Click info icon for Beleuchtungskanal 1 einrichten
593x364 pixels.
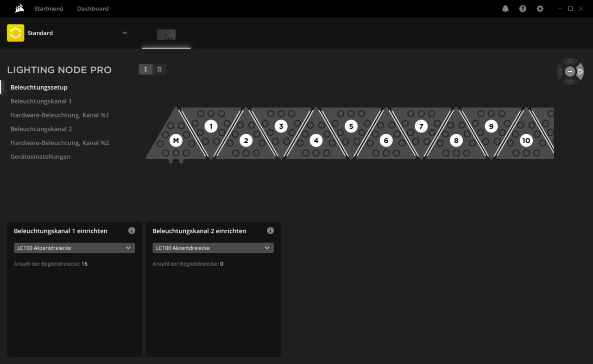click(132, 231)
